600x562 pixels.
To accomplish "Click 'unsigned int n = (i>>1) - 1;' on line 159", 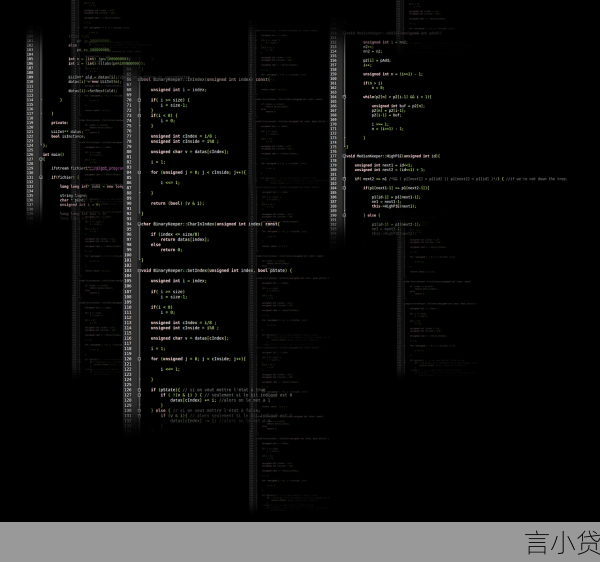I will [x=393, y=74].
